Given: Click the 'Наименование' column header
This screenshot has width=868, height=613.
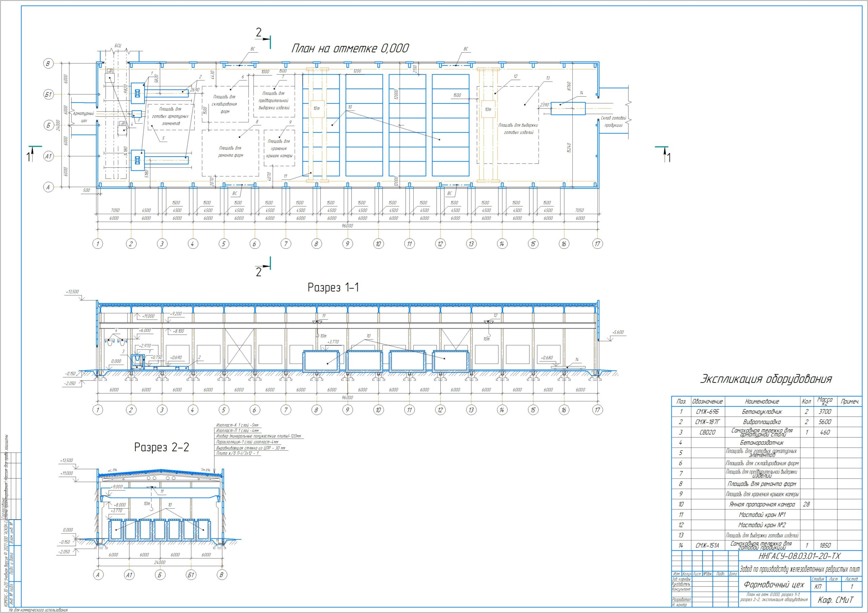Looking at the screenshot, I should point(762,401).
